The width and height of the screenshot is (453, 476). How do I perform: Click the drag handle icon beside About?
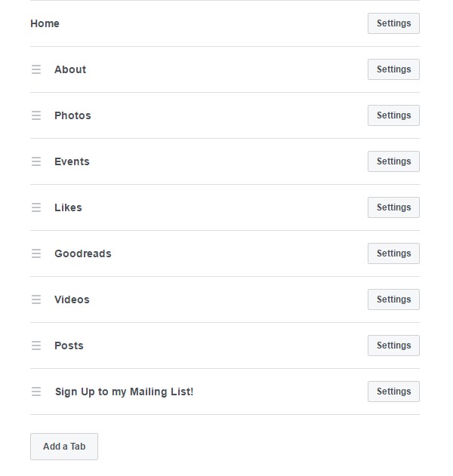[x=35, y=69]
